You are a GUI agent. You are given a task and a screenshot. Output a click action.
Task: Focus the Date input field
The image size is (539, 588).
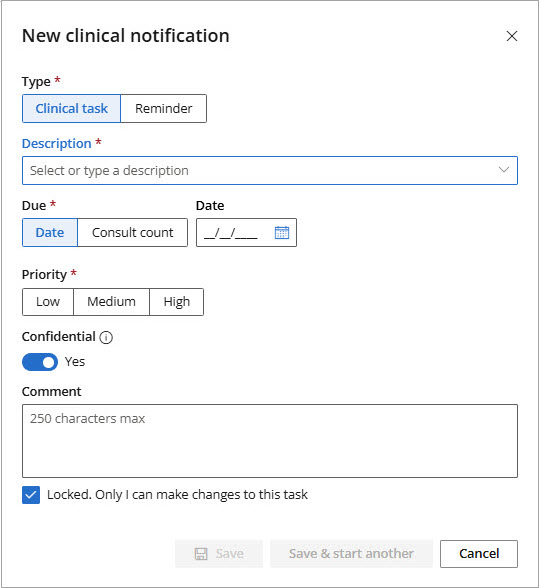click(246, 232)
